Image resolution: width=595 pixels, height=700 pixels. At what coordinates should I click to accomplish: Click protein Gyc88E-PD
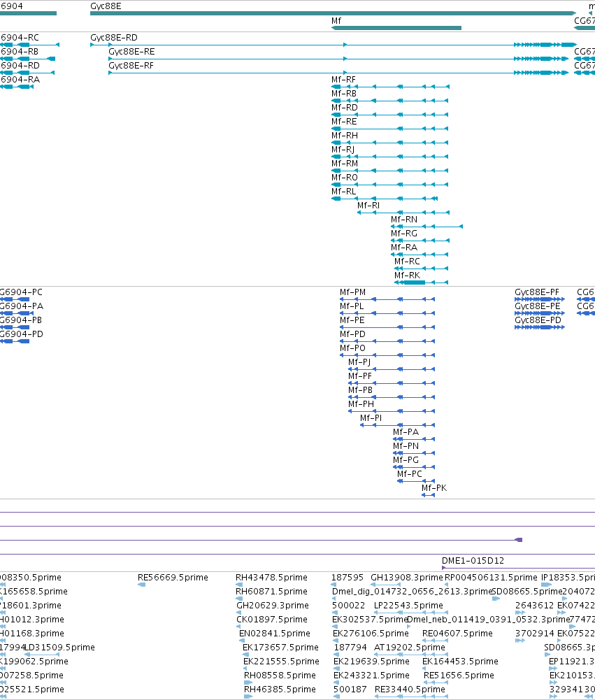click(x=538, y=320)
